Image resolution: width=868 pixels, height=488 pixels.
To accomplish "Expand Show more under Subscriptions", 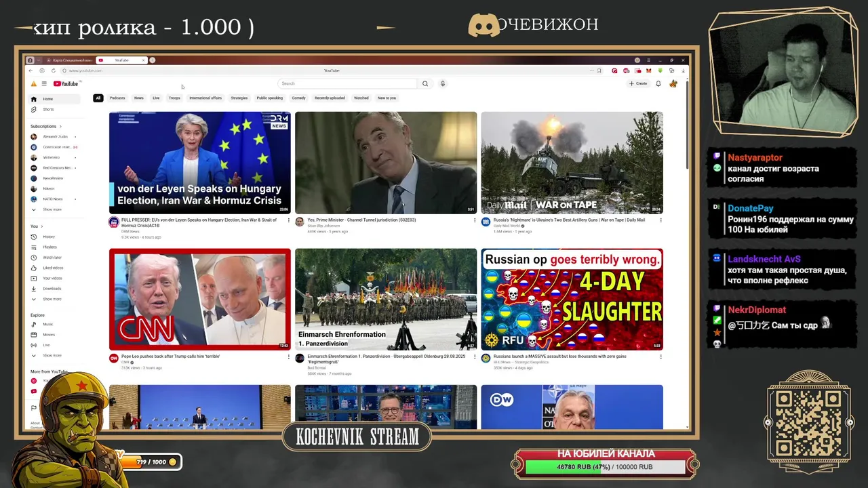I will click(x=54, y=209).
